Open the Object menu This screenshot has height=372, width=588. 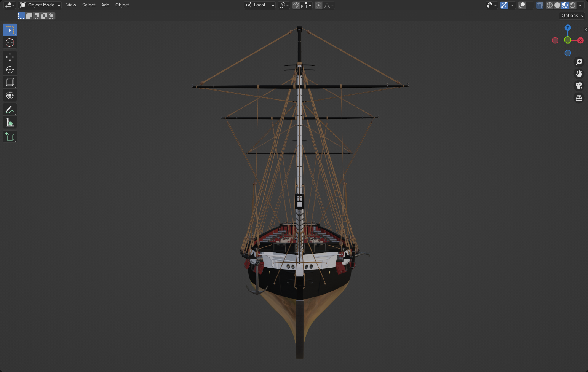click(122, 5)
